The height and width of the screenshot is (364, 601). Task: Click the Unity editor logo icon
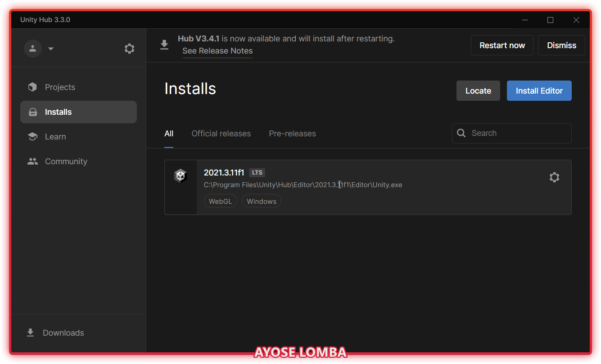(181, 176)
